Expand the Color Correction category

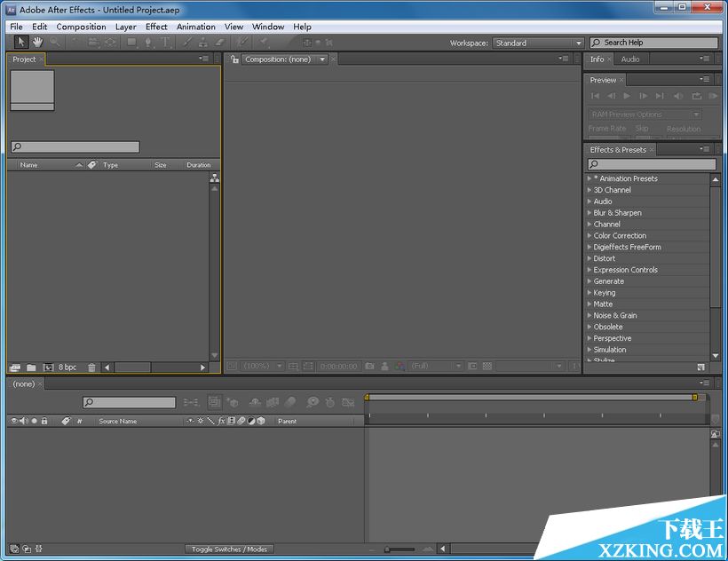tap(590, 235)
